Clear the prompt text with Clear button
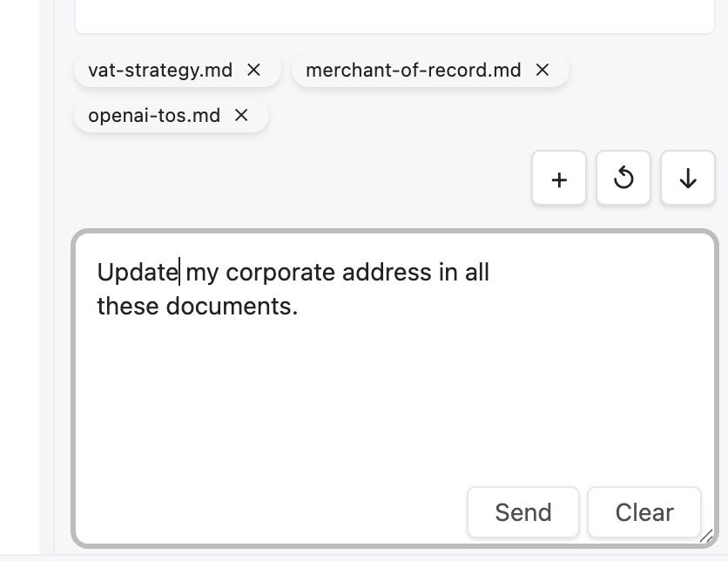 point(644,512)
